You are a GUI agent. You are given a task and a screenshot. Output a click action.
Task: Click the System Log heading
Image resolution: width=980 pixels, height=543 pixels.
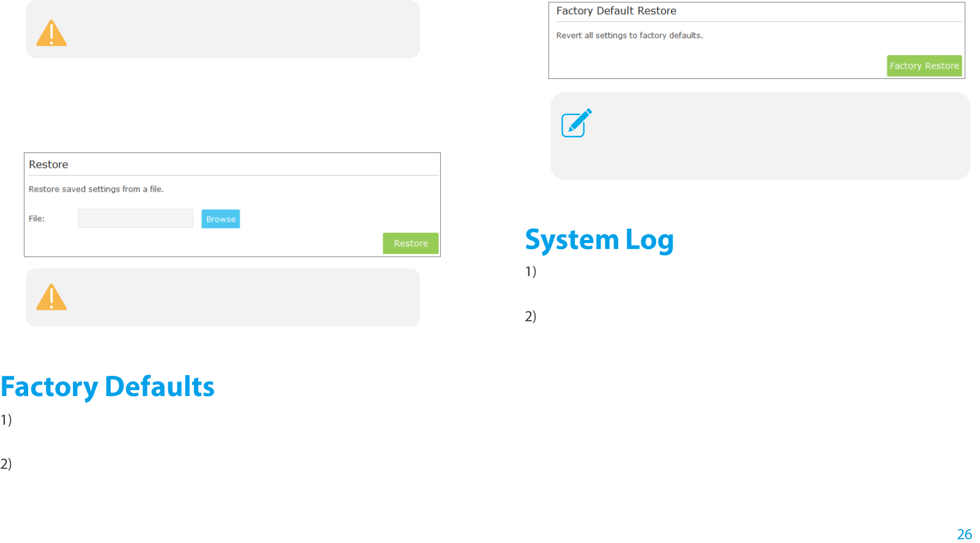[x=599, y=240]
